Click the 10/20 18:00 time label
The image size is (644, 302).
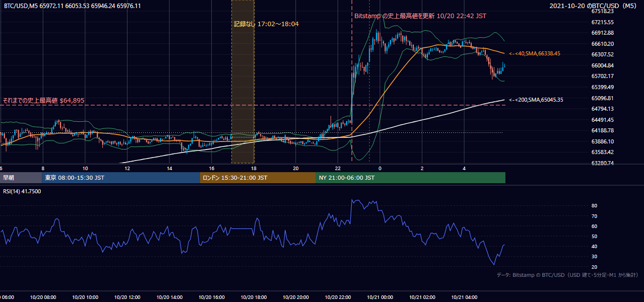[x=254, y=297]
